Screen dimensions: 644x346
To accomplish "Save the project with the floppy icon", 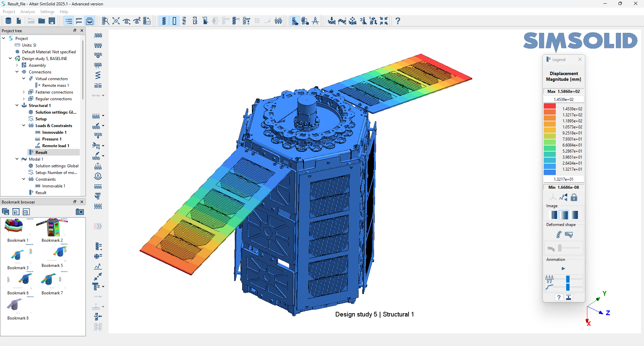I will point(52,21).
